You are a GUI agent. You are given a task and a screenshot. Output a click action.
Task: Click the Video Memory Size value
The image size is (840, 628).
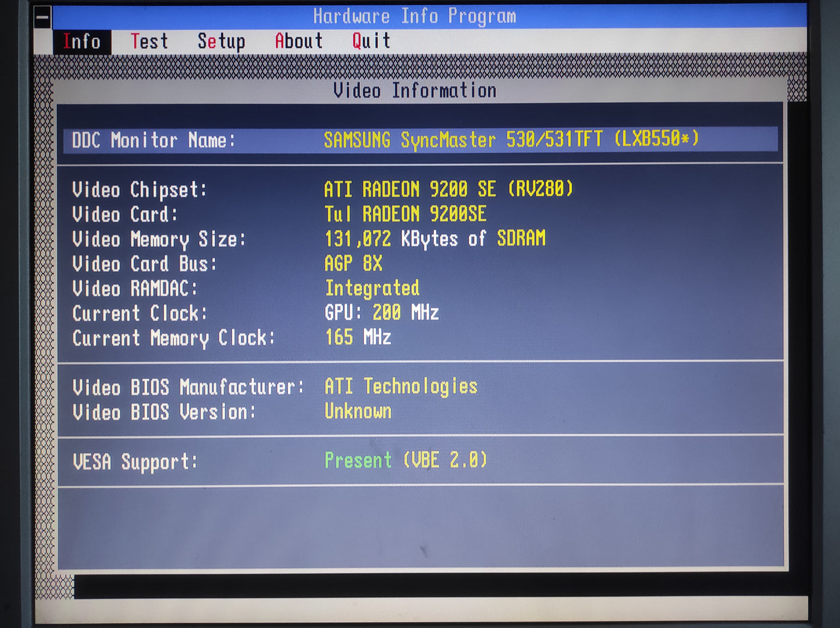(435, 239)
